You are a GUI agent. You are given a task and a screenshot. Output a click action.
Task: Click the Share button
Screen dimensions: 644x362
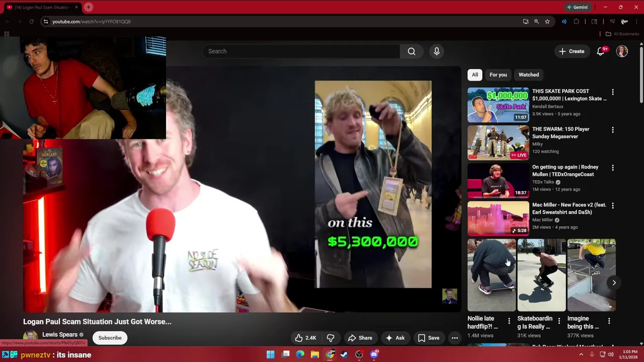tap(360, 338)
